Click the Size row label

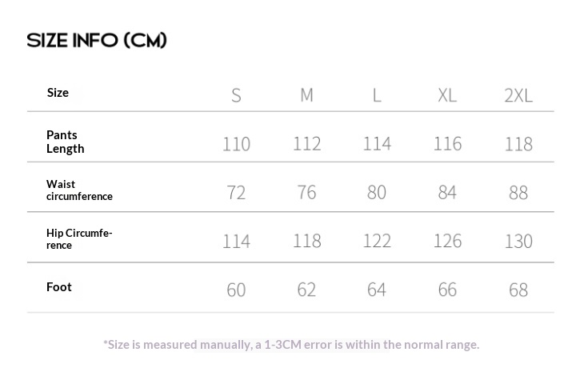58,93
